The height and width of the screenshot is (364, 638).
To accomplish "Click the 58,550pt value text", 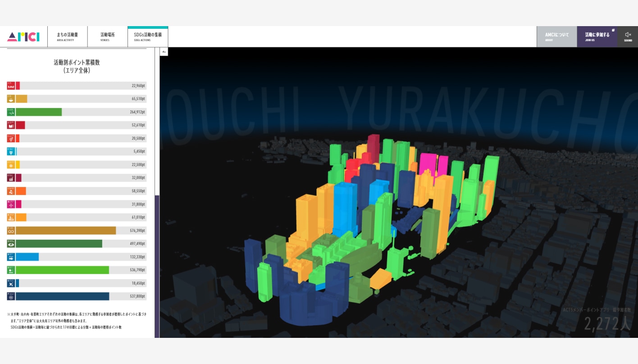I will (138, 191).
